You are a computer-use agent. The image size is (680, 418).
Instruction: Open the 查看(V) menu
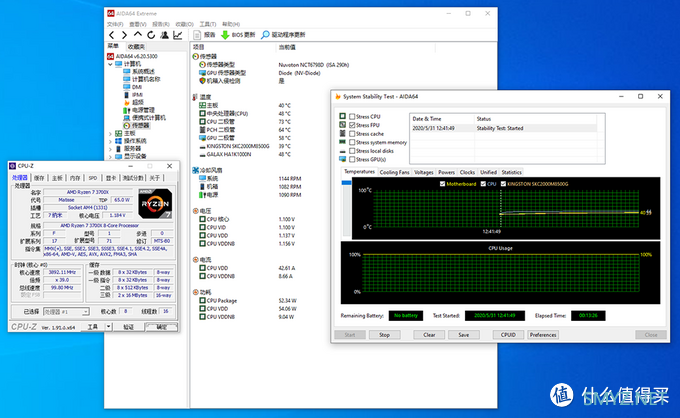[x=138, y=24]
